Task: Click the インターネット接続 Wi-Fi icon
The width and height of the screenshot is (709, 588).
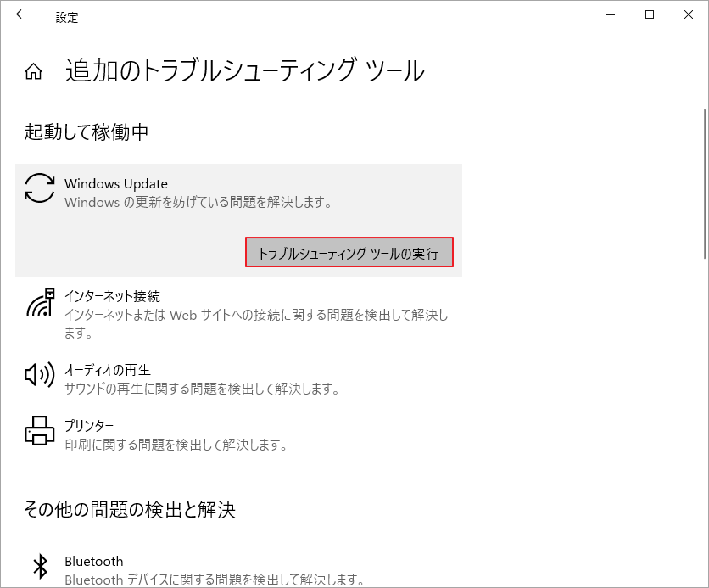Action: [39, 302]
